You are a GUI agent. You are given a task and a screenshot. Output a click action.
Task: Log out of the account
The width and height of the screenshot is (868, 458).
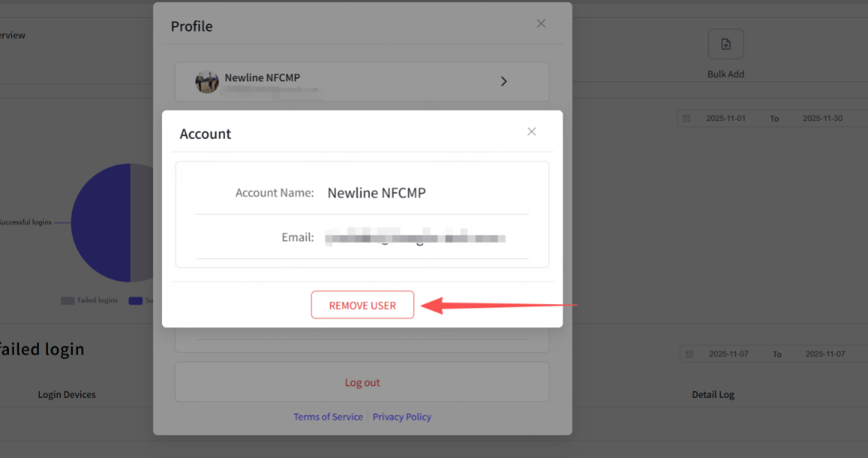tap(362, 383)
